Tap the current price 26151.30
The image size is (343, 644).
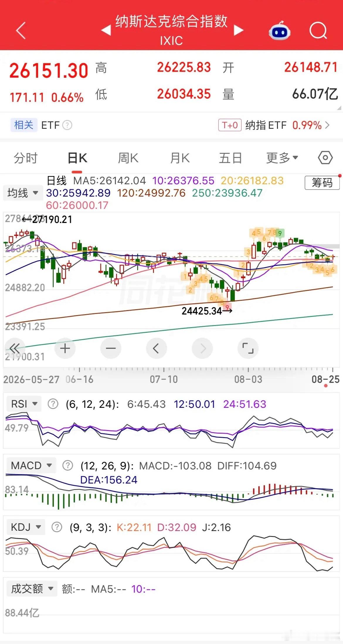point(49,71)
